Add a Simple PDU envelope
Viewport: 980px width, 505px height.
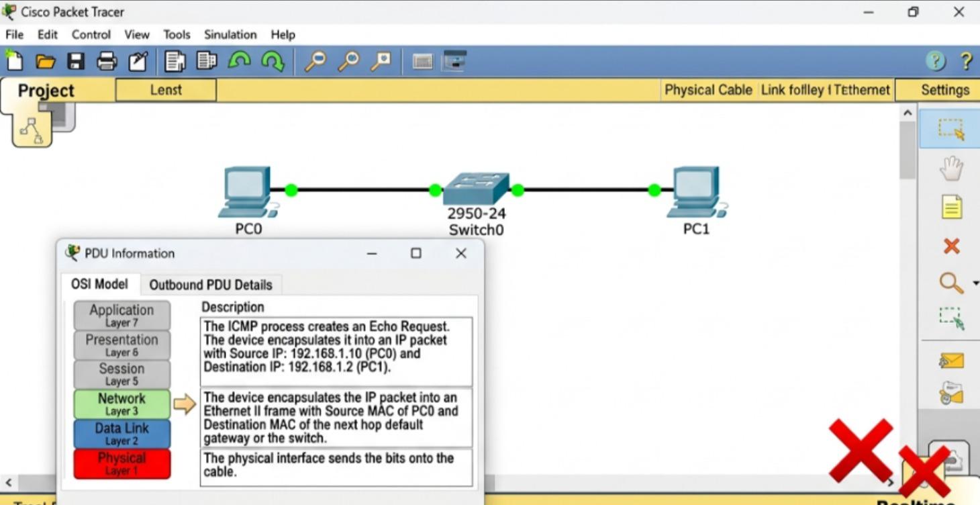coord(951,361)
